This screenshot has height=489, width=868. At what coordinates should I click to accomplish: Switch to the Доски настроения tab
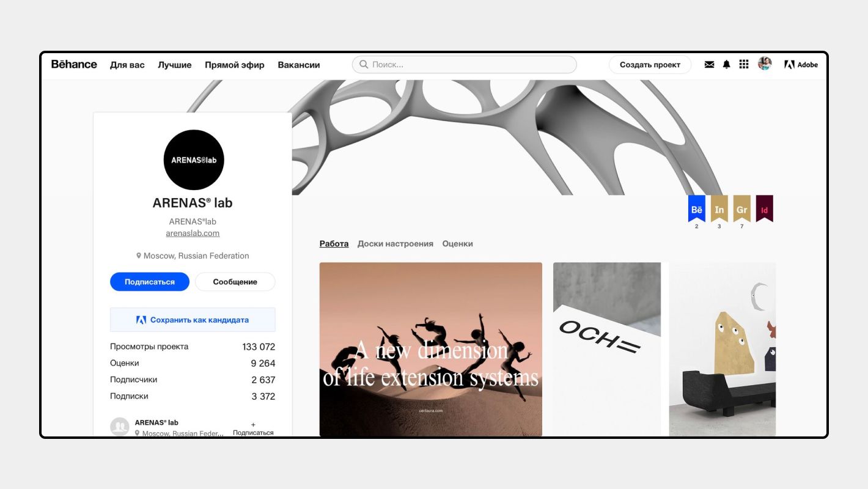click(395, 243)
